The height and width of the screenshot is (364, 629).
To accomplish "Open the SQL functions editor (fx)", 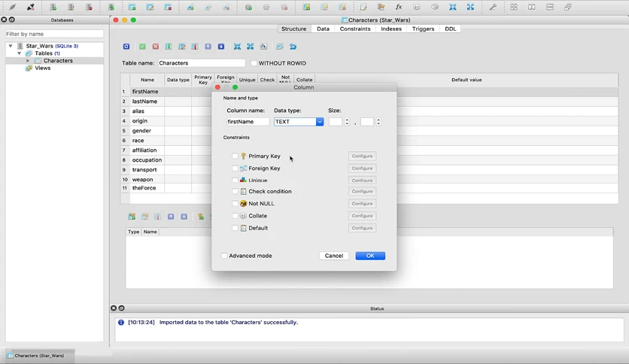I will pyautogui.click(x=399, y=8).
